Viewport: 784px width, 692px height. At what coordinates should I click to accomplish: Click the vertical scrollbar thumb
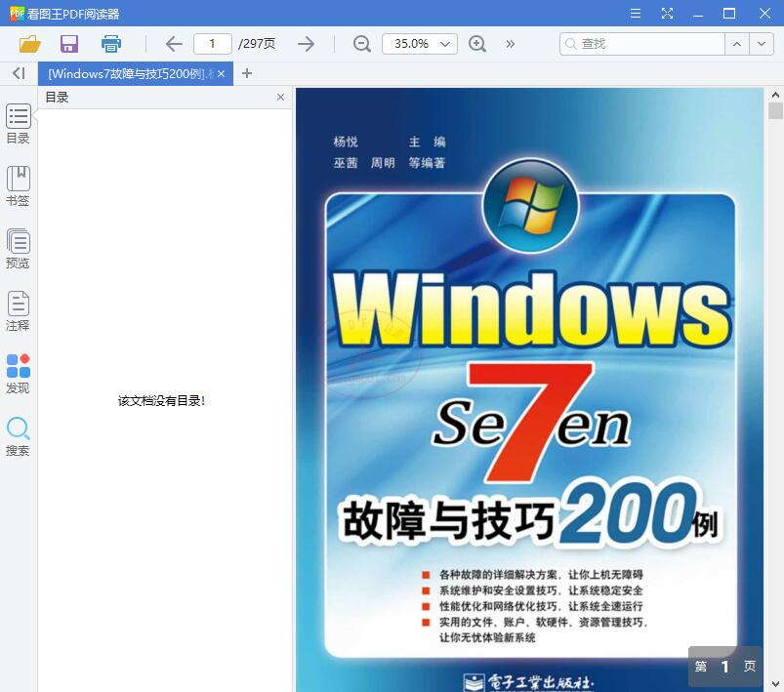pos(775,110)
